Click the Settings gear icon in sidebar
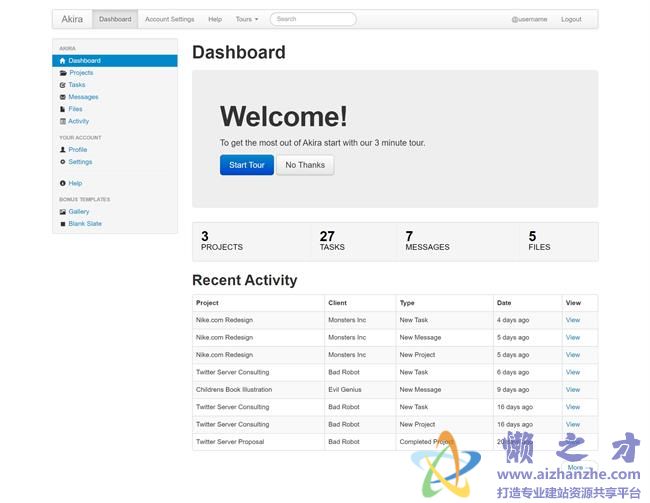 63,162
